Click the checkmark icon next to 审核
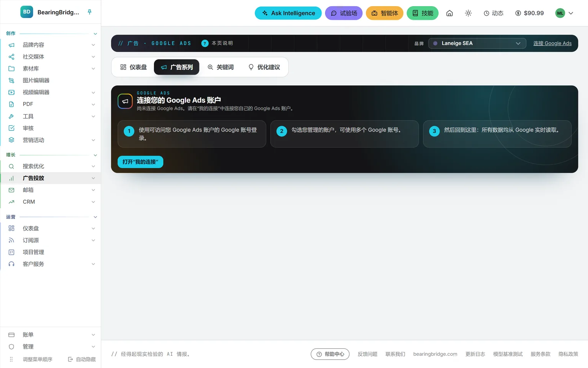588x368 pixels. click(11, 128)
